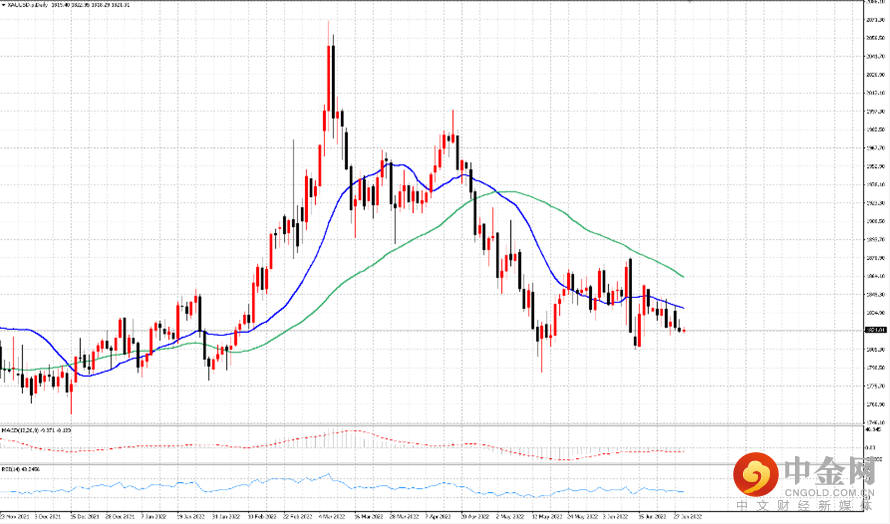Screen dimensions: 890x524
Task: Click the '3 Jun 2022' date label
Action: point(616,517)
